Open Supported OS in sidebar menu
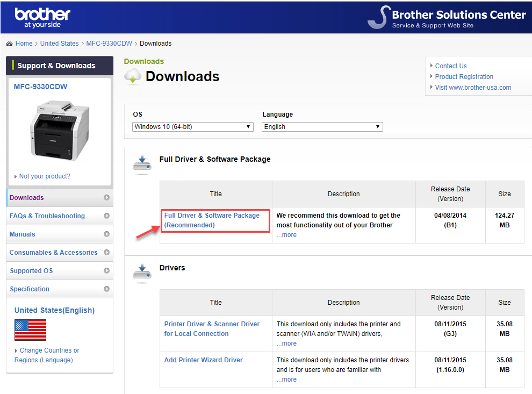Viewport: 532px width, 394px height. coord(31,271)
